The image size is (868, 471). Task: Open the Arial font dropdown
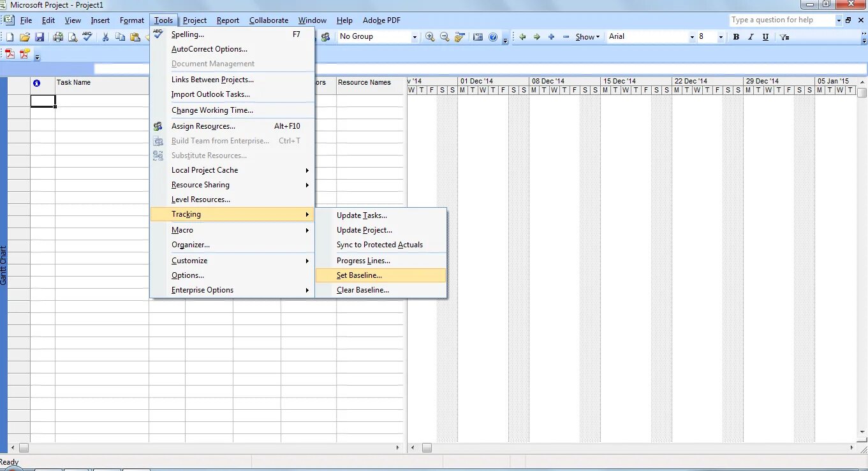[692, 37]
